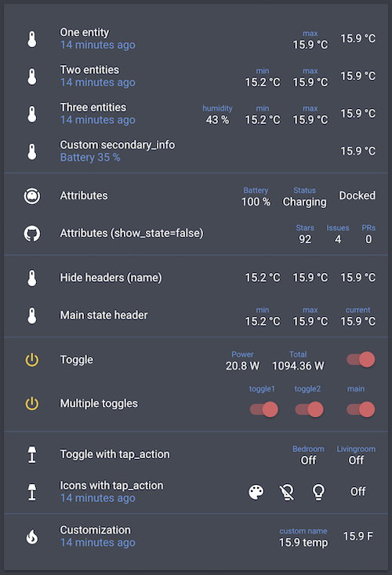The width and height of the screenshot is (392, 575).
Task: Open the Stars count 92
Action: tap(305, 239)
